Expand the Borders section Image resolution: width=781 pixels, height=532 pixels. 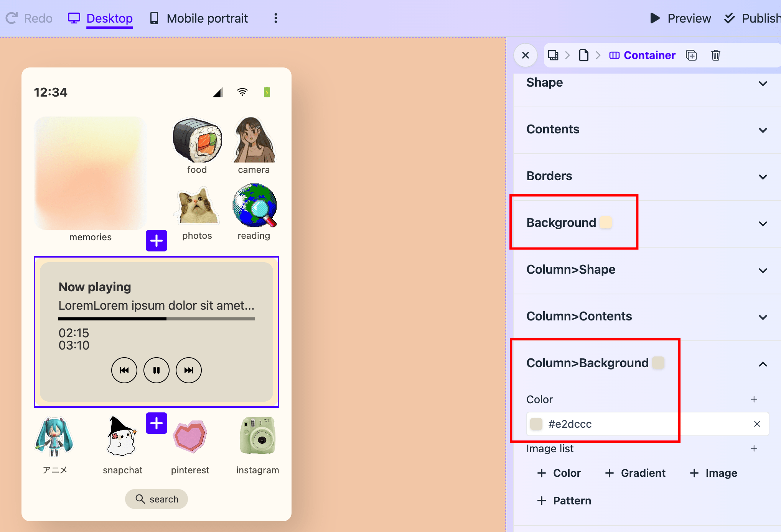[x=763, y=177]
